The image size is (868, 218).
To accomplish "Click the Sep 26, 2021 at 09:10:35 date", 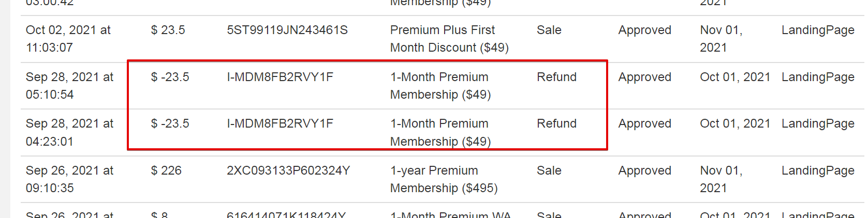I will (69, 179).
